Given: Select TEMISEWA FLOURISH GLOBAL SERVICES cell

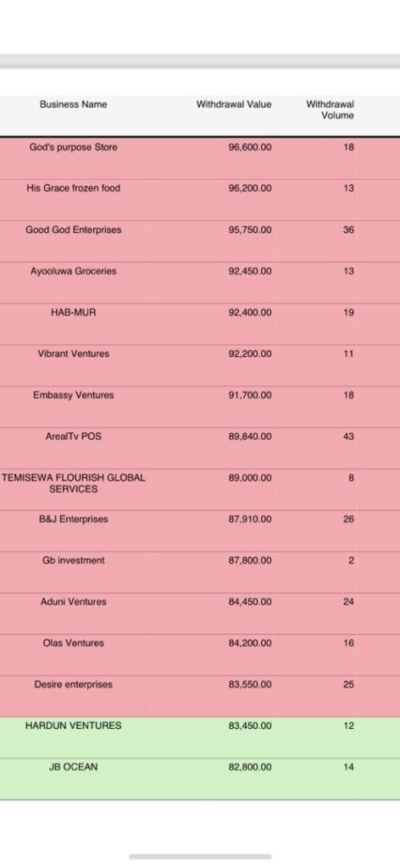Looking at the screenshot, I should (73, 483).
